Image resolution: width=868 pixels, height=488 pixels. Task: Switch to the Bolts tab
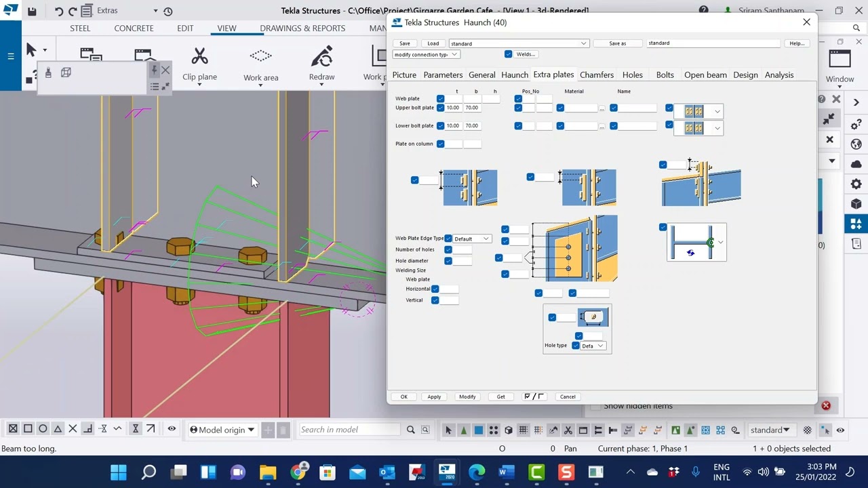pyautogui.click(x=665, y=75)
